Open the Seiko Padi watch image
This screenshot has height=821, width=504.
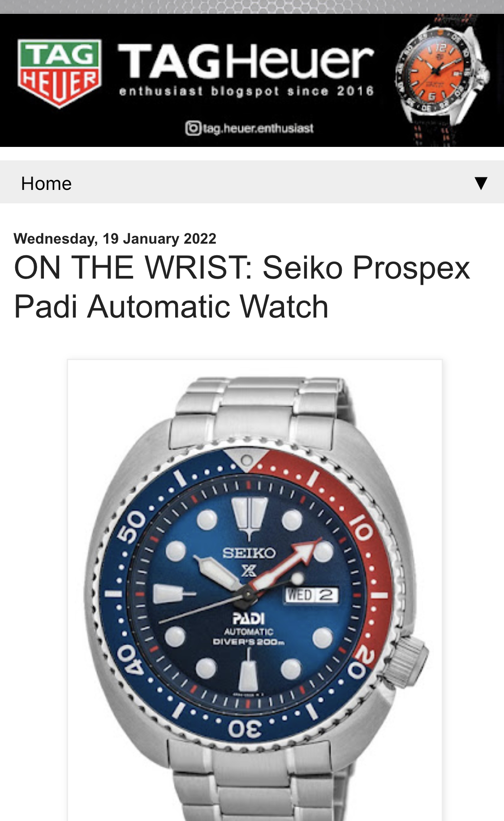point(254,590)
